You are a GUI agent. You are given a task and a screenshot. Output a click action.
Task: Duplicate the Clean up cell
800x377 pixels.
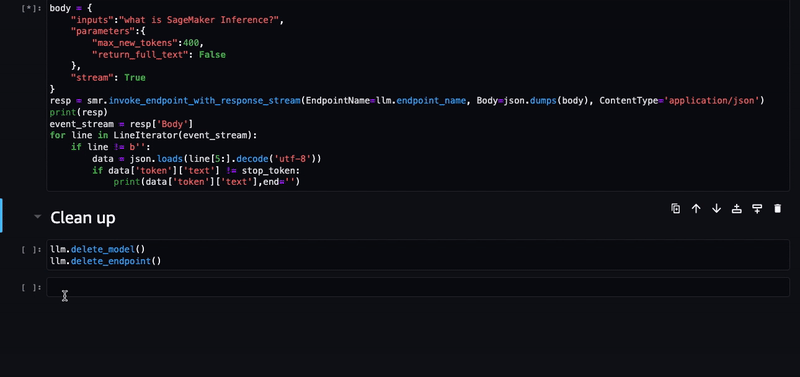tap(676, 208)
